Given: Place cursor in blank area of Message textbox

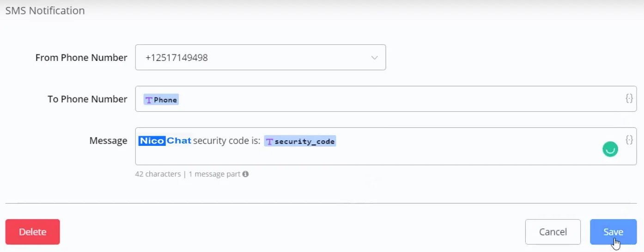Looking at the screenshot, I should (370, 156).
